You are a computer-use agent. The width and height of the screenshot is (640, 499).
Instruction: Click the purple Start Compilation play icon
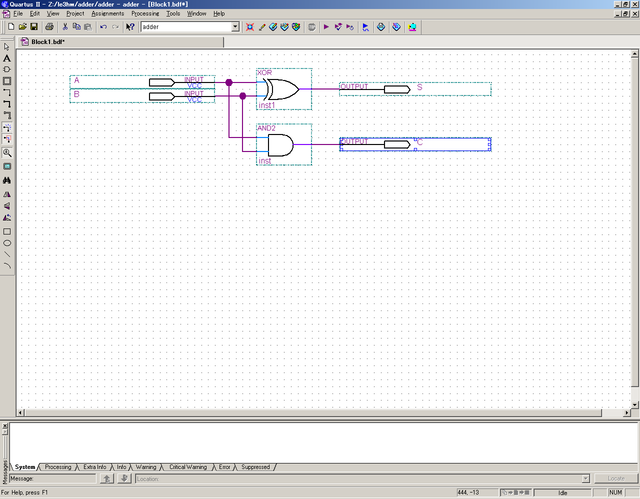click(x=326, y=27)
